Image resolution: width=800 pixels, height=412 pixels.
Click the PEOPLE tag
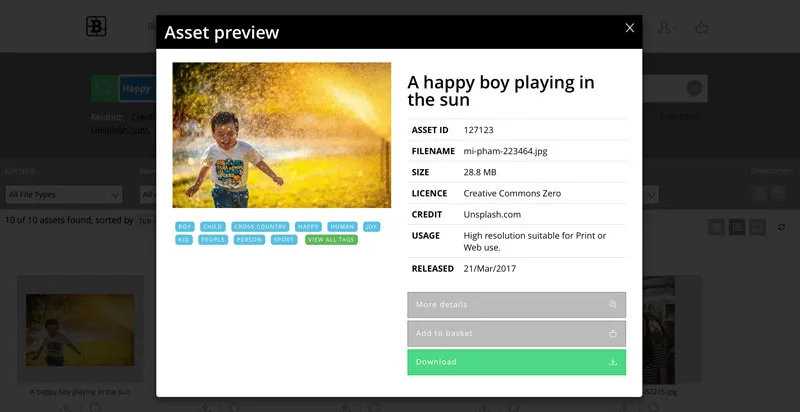[x=212, y=240]
